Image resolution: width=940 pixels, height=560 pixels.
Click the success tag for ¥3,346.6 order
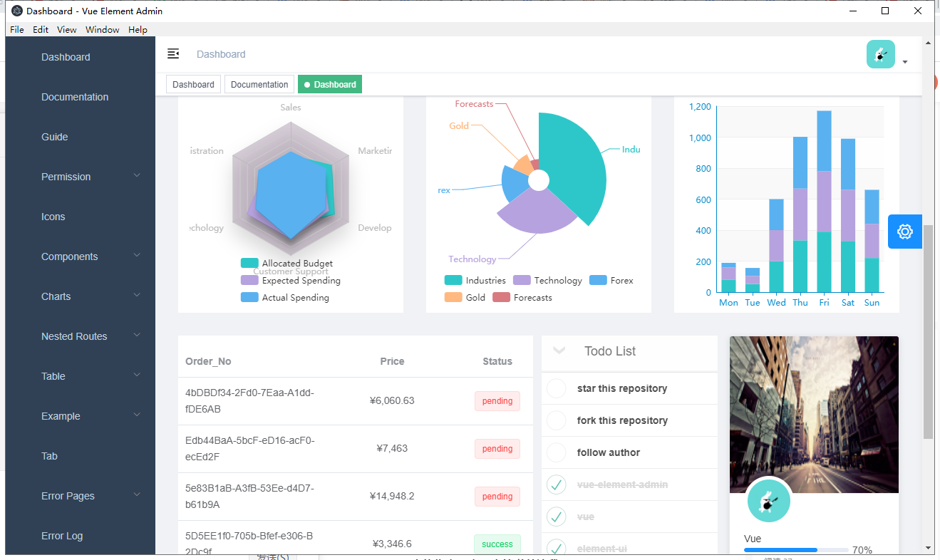497,544
